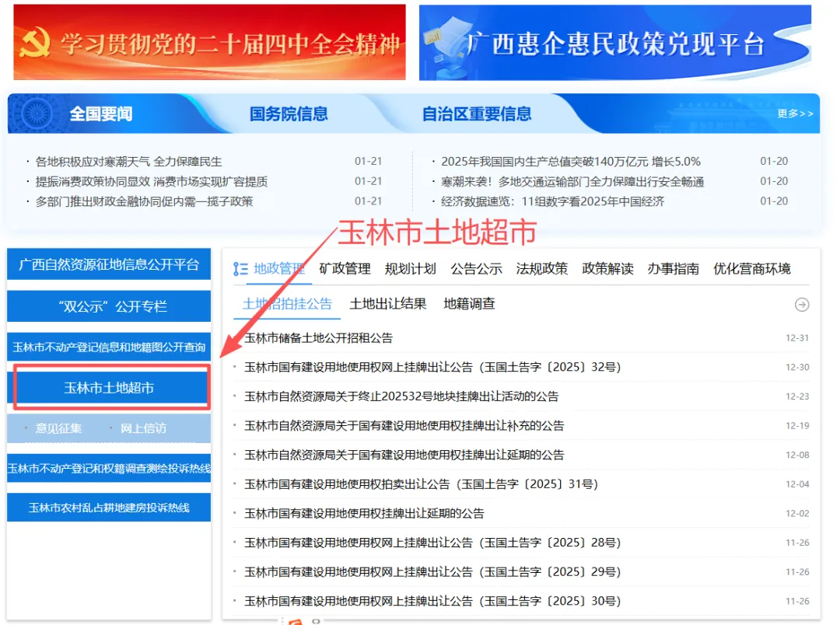The image size is (840, 625).
Task: Select the 全国要闻 tab
Action: (x=101, y=114)
